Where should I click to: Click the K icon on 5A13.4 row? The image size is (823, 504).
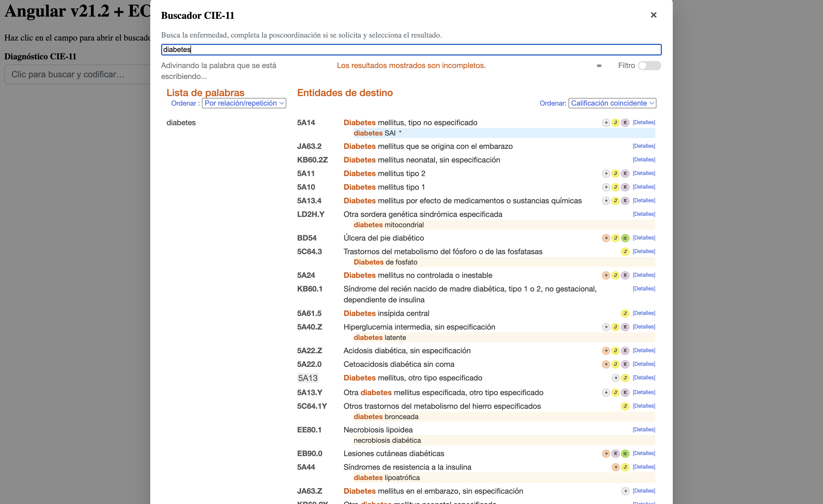point(625,201)
